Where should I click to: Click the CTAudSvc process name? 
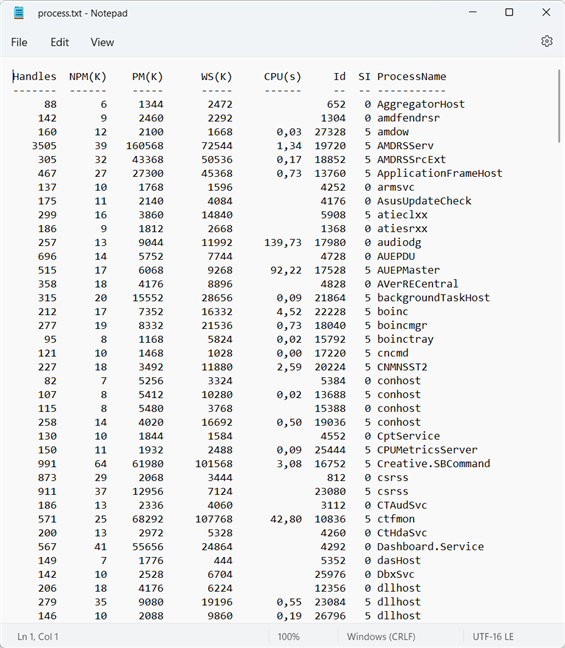click(402, 505)
